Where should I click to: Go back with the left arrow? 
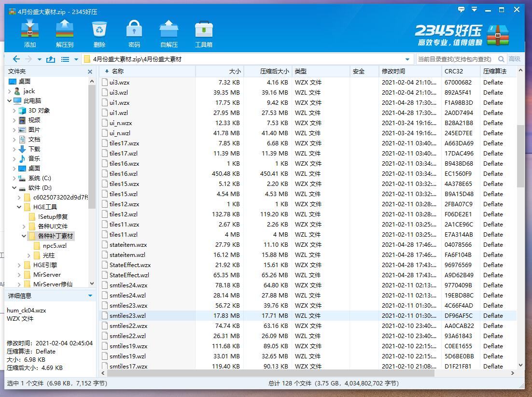tap(16, 59)
